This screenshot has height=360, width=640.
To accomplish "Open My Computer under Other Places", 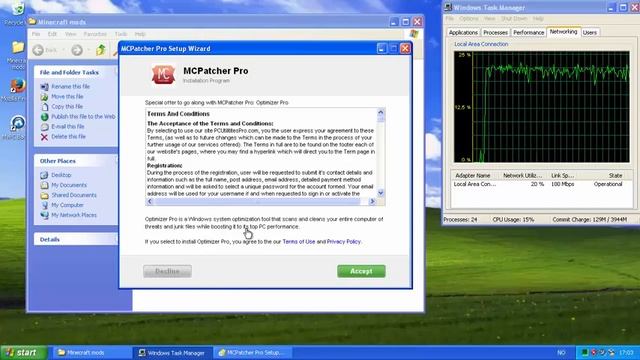I will (67, 205).
